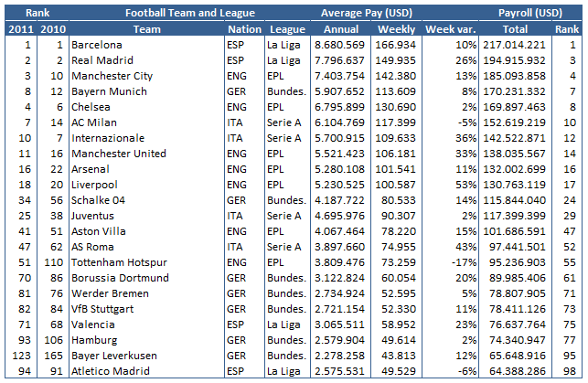588x383 pixels.
Task: Select Bayern Munich's annual pay 5.907.652
Action: pyautogui.click(x=340, y=90)
